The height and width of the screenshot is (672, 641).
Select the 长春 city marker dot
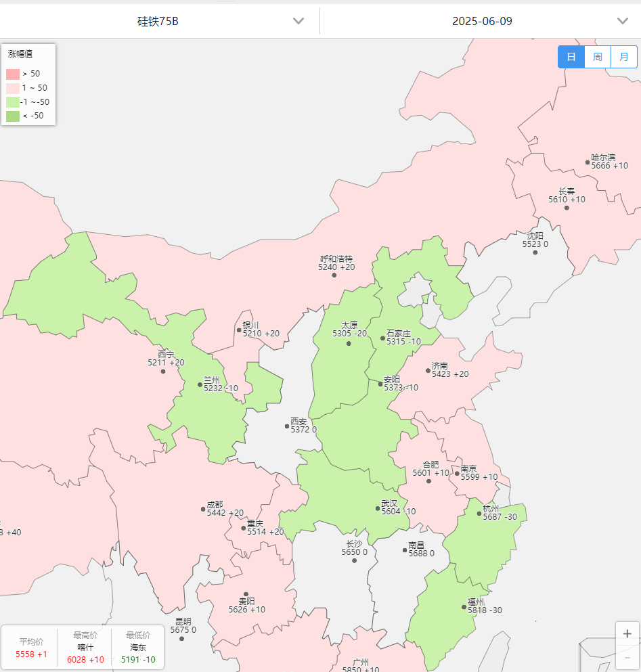[567, 208]
